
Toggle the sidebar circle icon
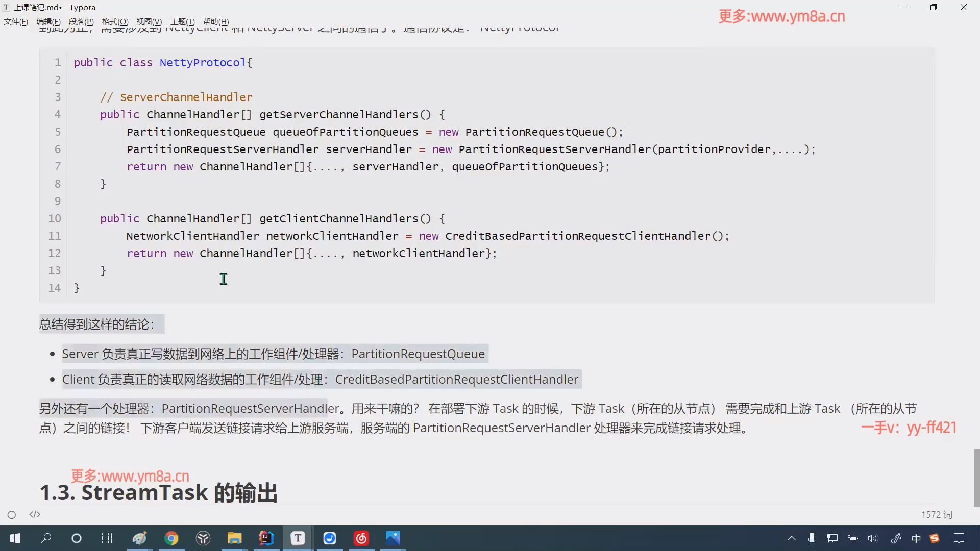(x=12, y=515)
